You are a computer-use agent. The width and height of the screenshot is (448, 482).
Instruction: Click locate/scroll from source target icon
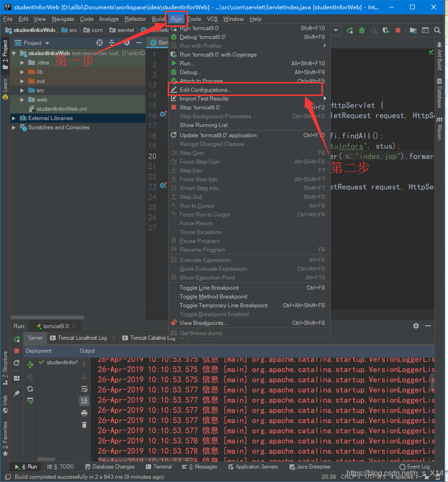[x=100, y=43]
